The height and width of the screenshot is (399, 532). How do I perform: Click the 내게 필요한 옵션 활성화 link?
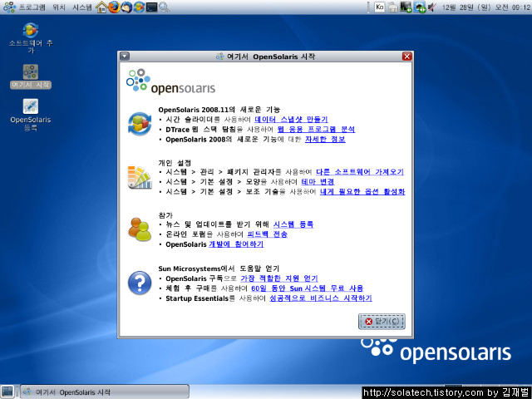(x=362, y=192)
